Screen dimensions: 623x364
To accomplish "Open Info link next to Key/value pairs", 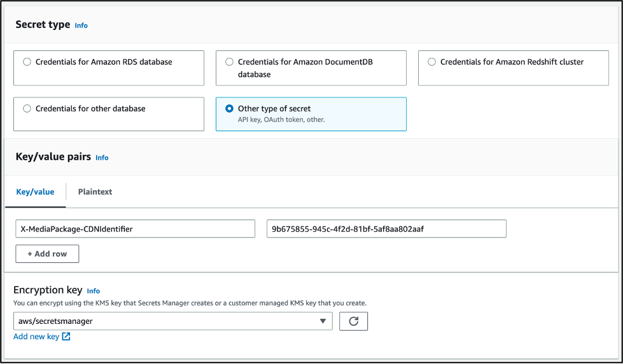I will [102, 158].
